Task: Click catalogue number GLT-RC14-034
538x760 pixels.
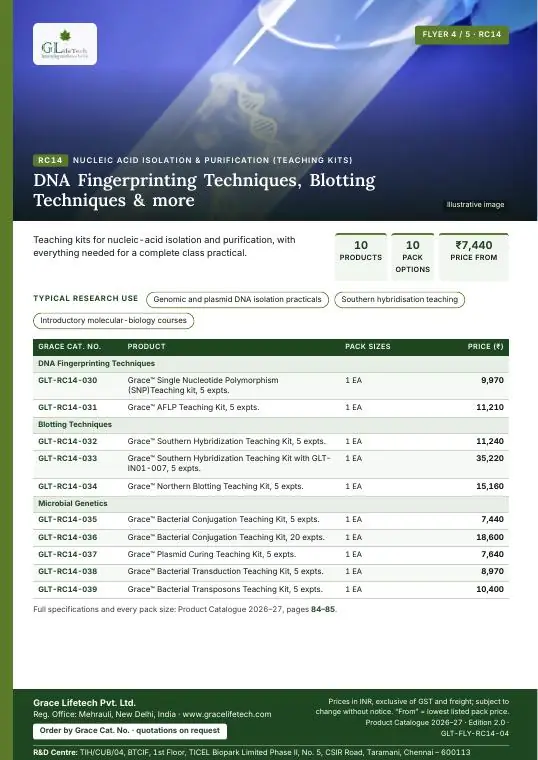Action: [x=68, y=487]
